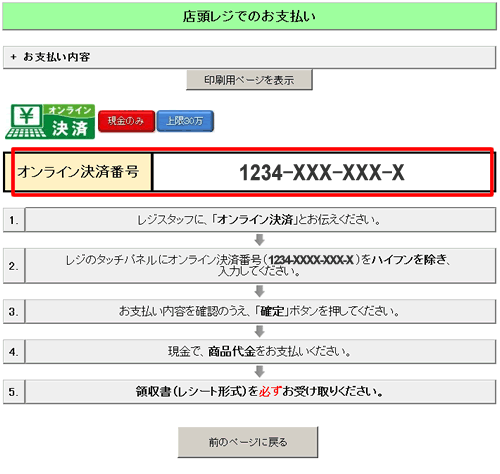Click step 5 text about 領収書

pyautogui.click(x=260, y=391)
